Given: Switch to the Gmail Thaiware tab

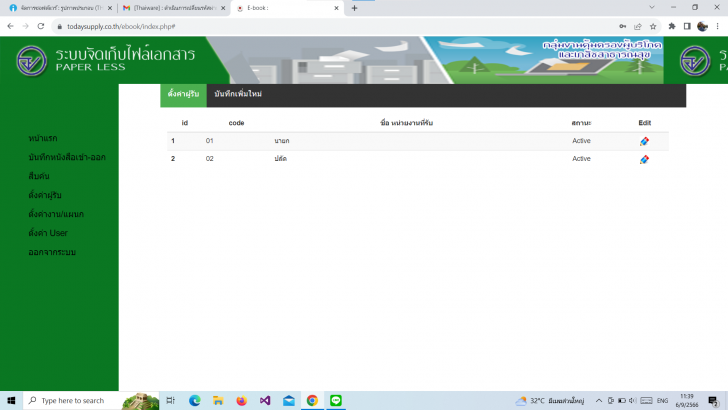Looking at the screenshot, I should [x=172, y=8].
